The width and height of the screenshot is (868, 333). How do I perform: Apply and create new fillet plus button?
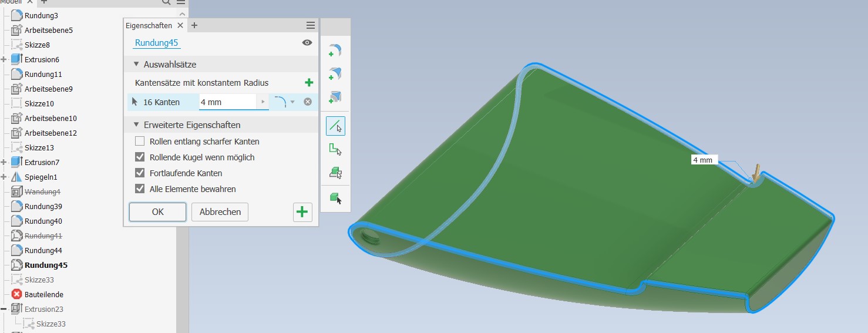[x=302, y=212]
